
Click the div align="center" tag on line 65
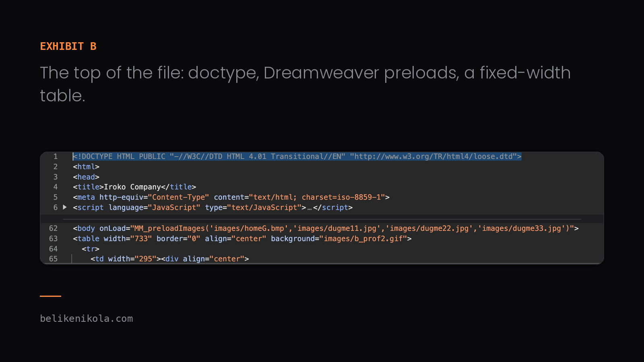click(205, 259)
